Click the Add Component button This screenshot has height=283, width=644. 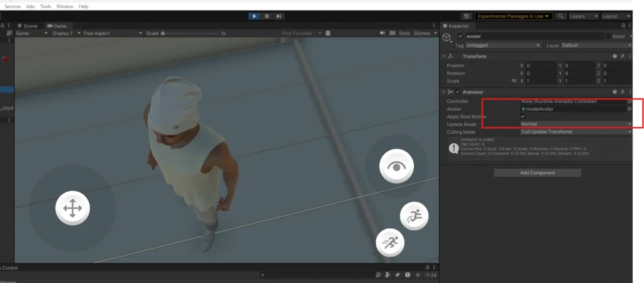(x=537, y=172)
